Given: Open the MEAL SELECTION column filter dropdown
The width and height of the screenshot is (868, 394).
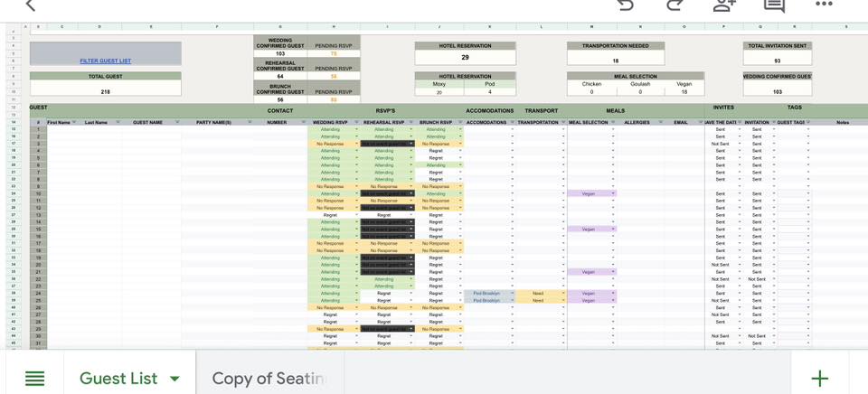Looking at the screenshot, I should tap(613, 122).
